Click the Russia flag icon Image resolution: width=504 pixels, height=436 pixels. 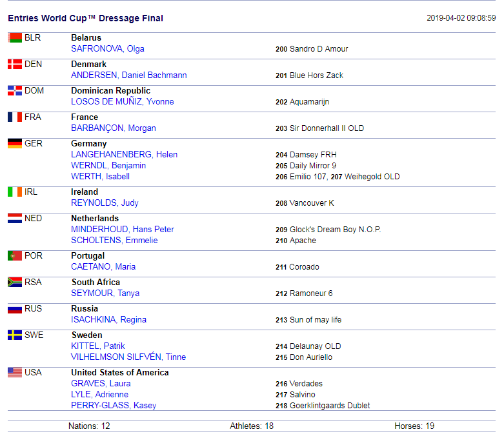coord(15,308)
